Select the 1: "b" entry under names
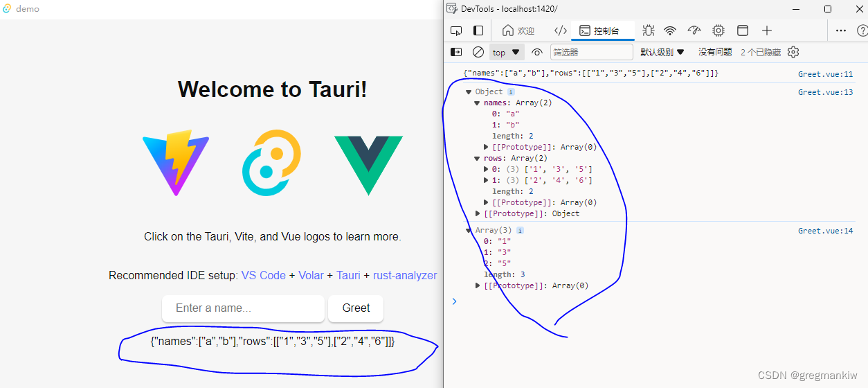The width and height of the screenshot is (868, 388). pos(505,125)
